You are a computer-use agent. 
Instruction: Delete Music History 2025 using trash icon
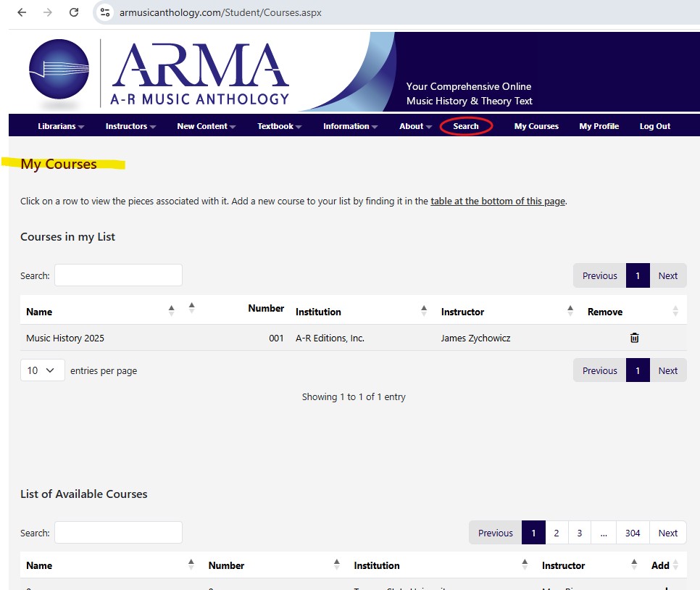[x=634, y=338]
